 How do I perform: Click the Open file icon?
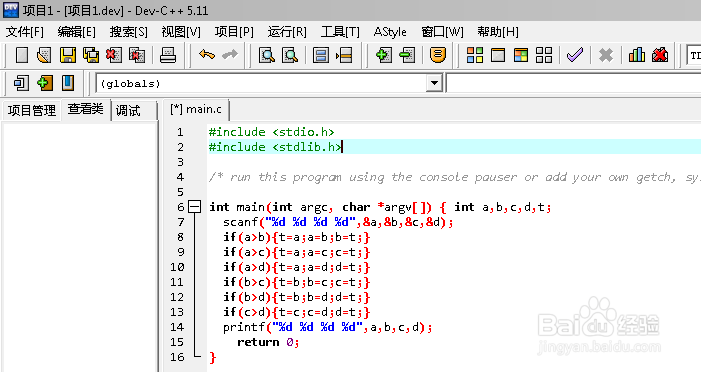click(44, 55)
